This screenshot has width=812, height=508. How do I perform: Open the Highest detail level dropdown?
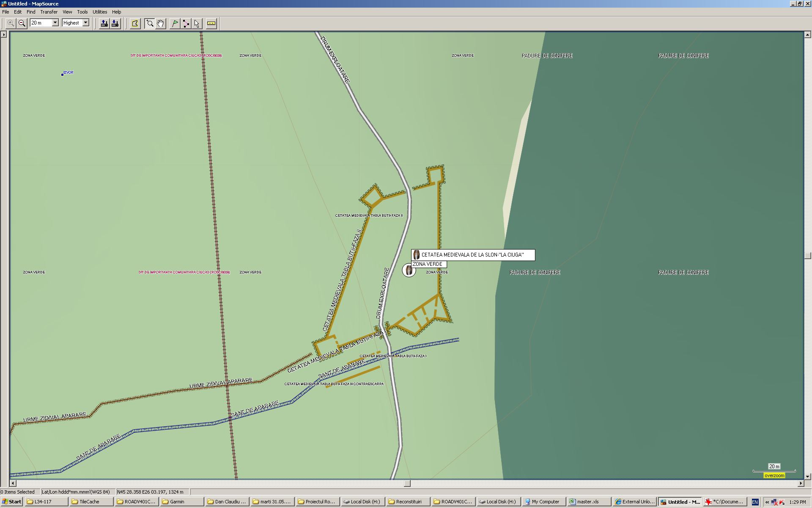85,23
